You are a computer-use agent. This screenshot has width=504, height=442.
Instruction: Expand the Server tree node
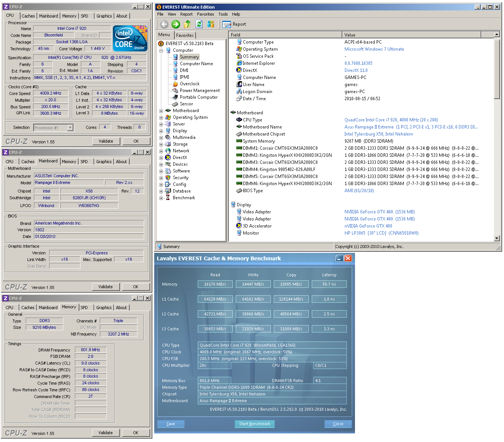pyautogui.click(x=161, y=124)
